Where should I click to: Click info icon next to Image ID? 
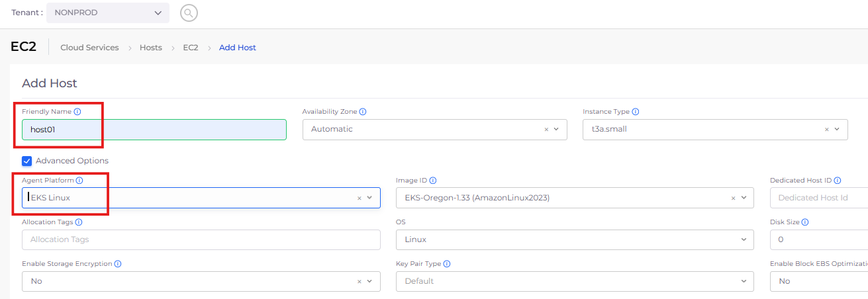[433, 181]
